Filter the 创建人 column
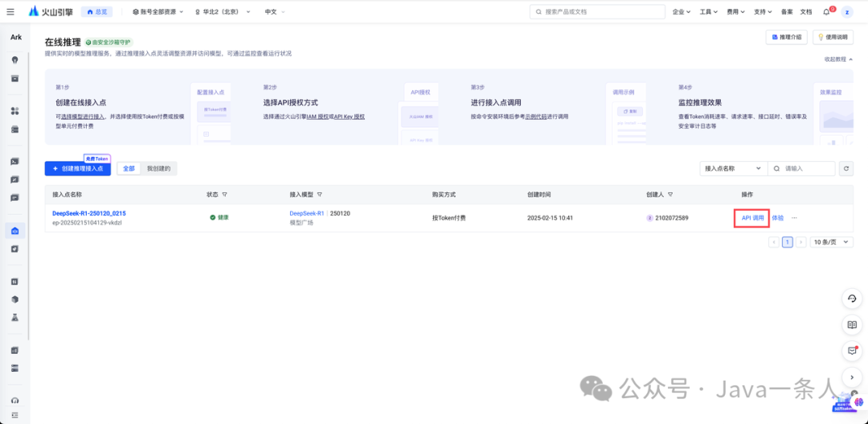This screenshot has width=868, height=424. pyautogui.click(x=670, y=195)
